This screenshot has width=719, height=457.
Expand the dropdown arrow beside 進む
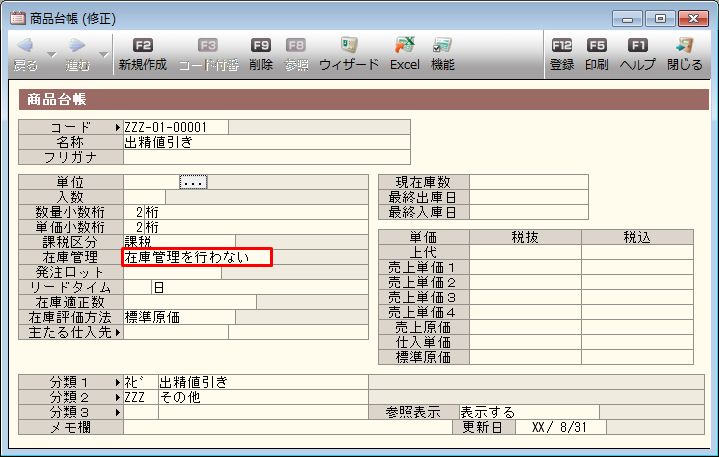pos(103,54)
